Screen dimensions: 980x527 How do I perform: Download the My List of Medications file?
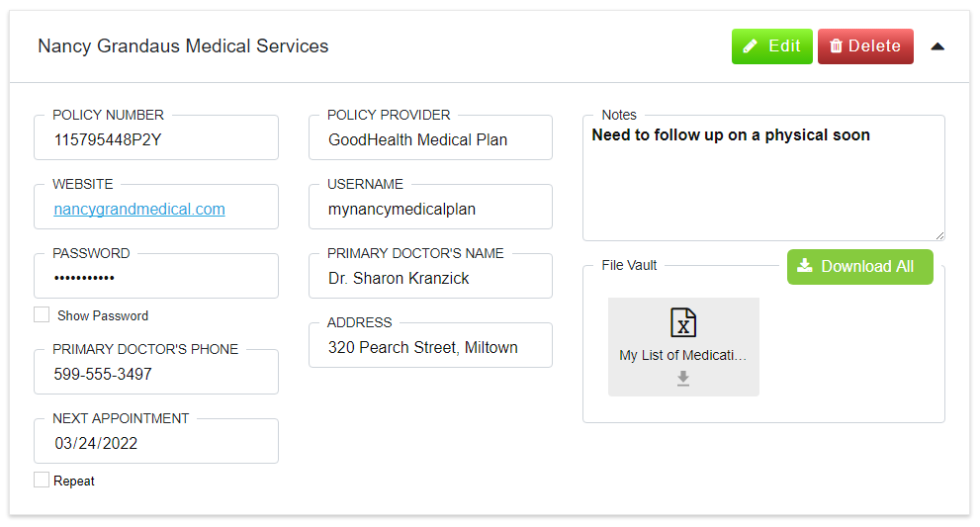683,378
